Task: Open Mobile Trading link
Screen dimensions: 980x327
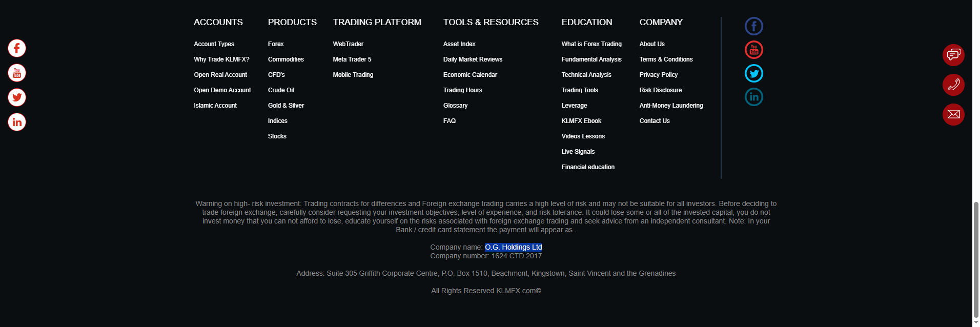Action: pos(353,75)
